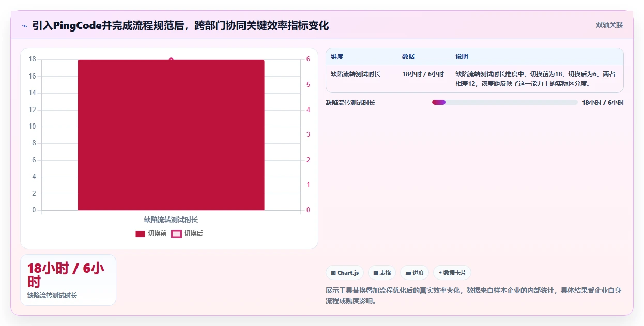Click the 进度 tag icon
644x326 pixels.
tap(408, 273)
